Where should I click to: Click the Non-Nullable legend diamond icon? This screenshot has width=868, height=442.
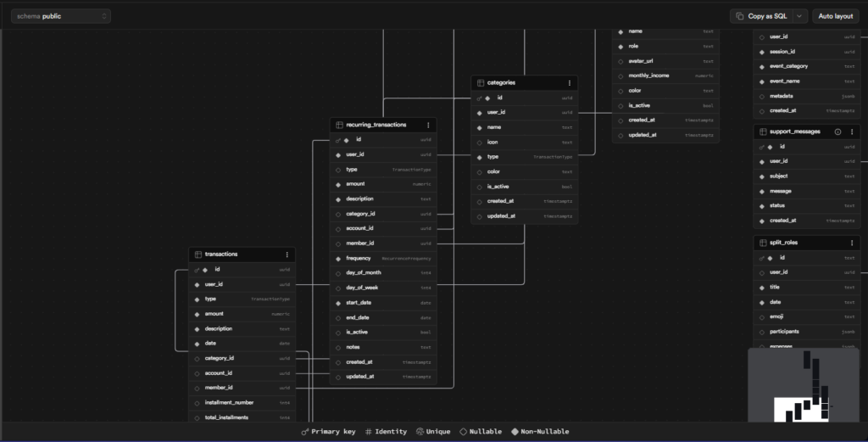tap(515, 432)
